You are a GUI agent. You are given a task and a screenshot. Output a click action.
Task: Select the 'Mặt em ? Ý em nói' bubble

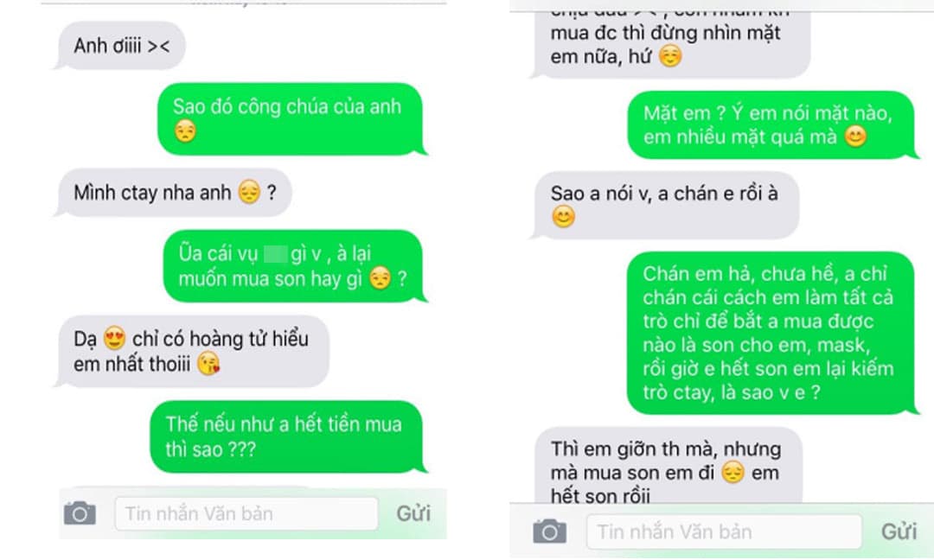772,125
